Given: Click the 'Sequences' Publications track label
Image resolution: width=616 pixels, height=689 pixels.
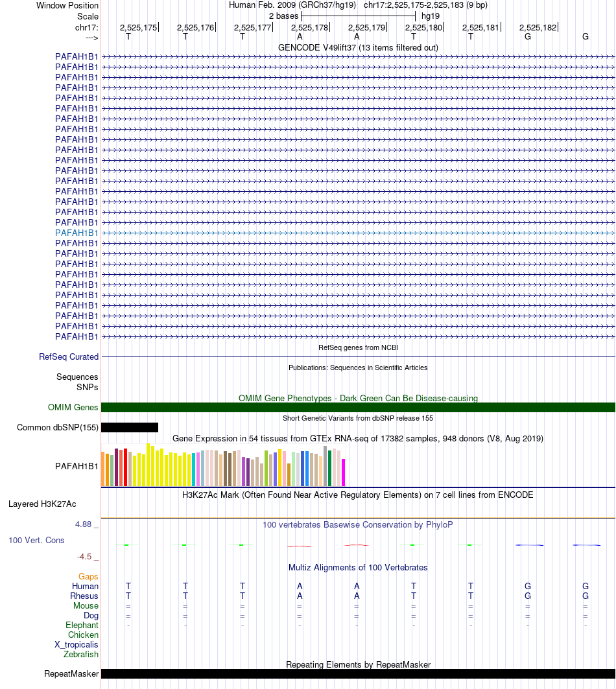Looking at the screenshot, I should click(77, 377).
